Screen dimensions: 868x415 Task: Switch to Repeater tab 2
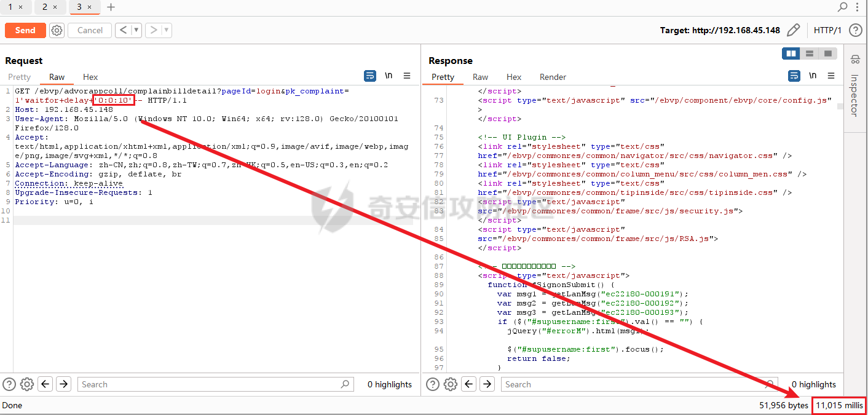[45, 7]
